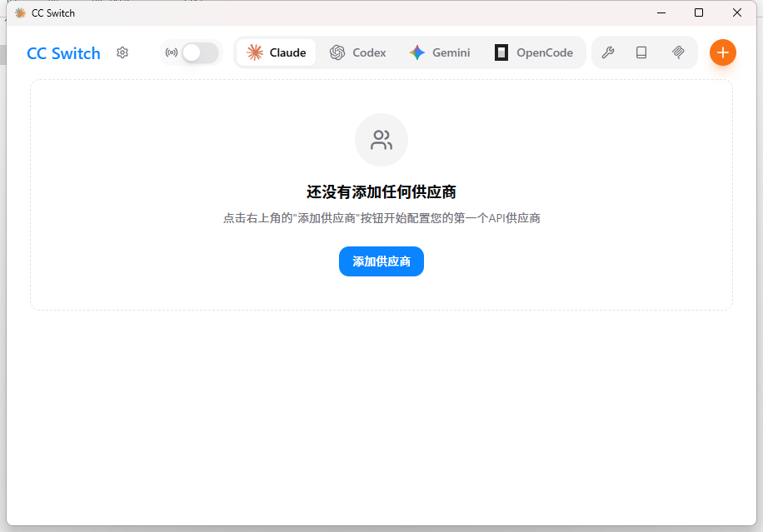Click the 还没有添加任何供应商 heading

(381, 192)
